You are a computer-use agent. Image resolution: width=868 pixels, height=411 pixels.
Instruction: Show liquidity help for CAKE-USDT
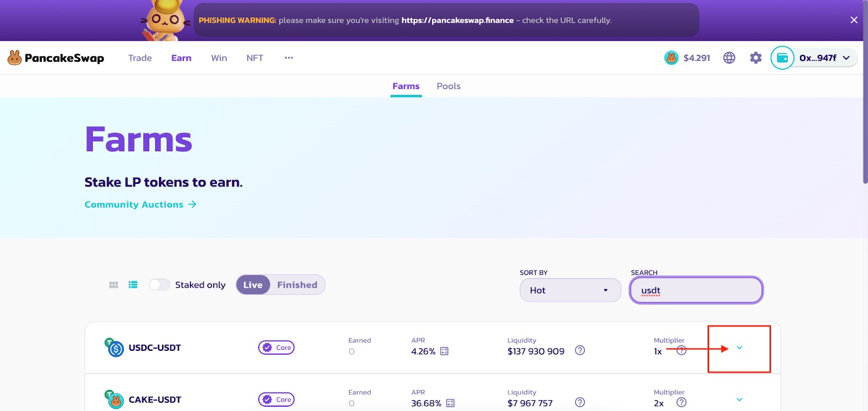580,402
